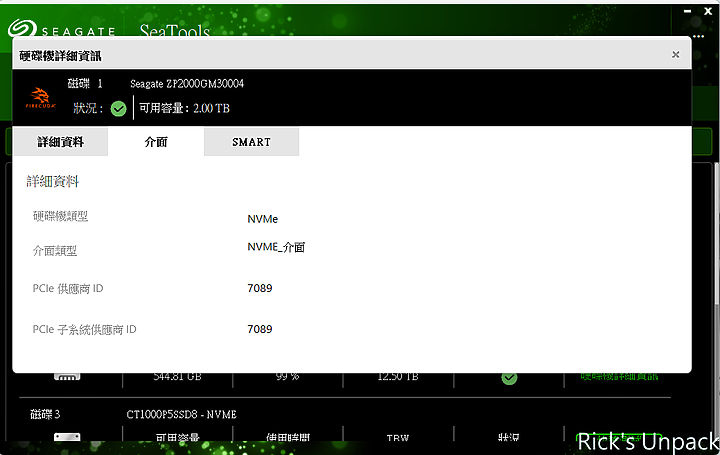Click the 磁碟 1 label in the dialog header
Screen dimensions: 720x455
click(x=85, y=84)
